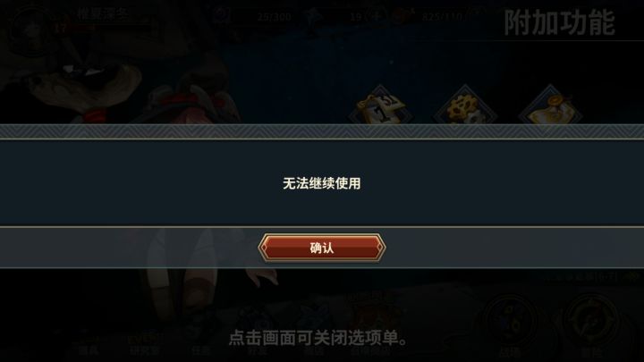Tap the plus icon beside currency 19
Image resolution: width=644 pixels, height=362 pixels.
point(377,16)
